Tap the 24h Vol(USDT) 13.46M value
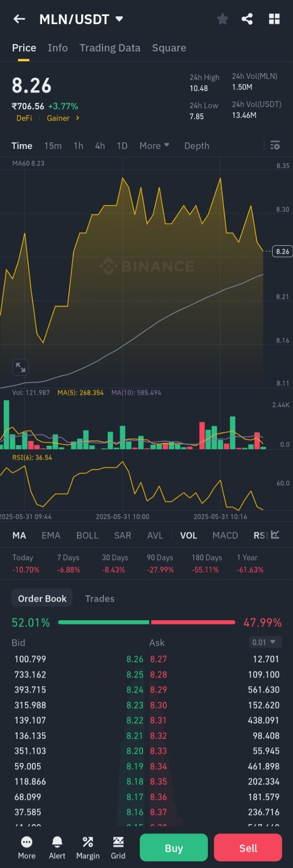The image size is (293, 868). [x=244, y=115]
